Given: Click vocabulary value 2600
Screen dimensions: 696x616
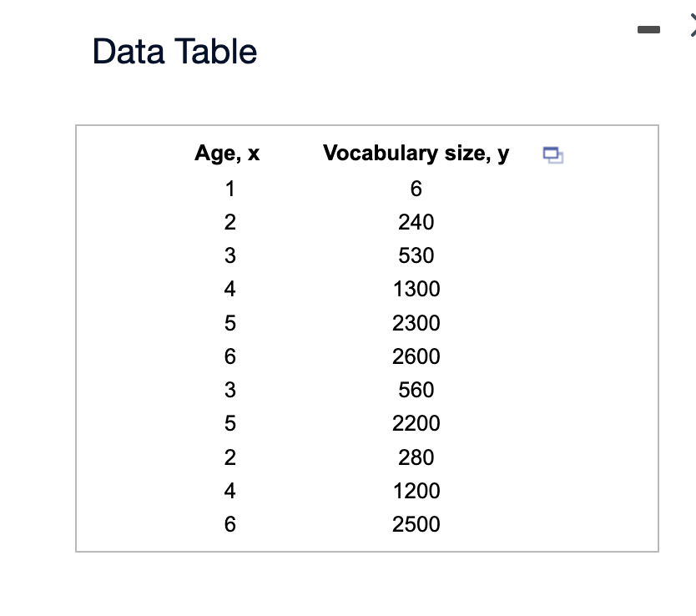Looking at the screenshot, I should (x=416, y=356).
